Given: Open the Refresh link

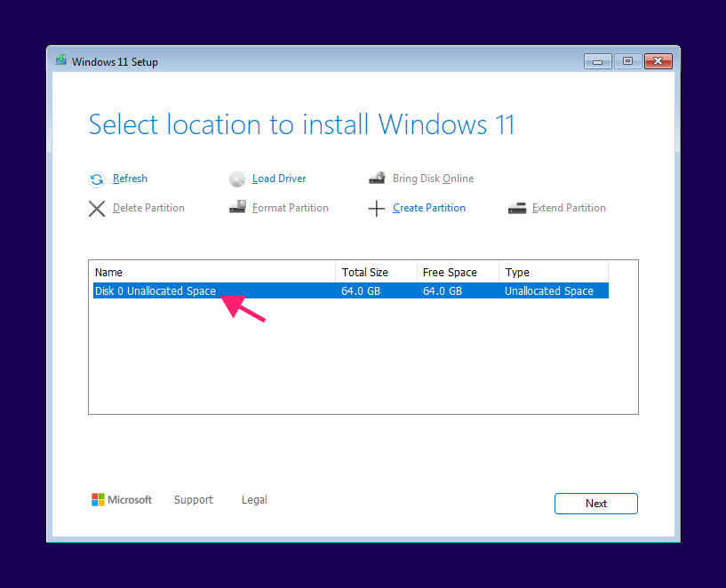Looking at the screenshot, I should point(130,179).
